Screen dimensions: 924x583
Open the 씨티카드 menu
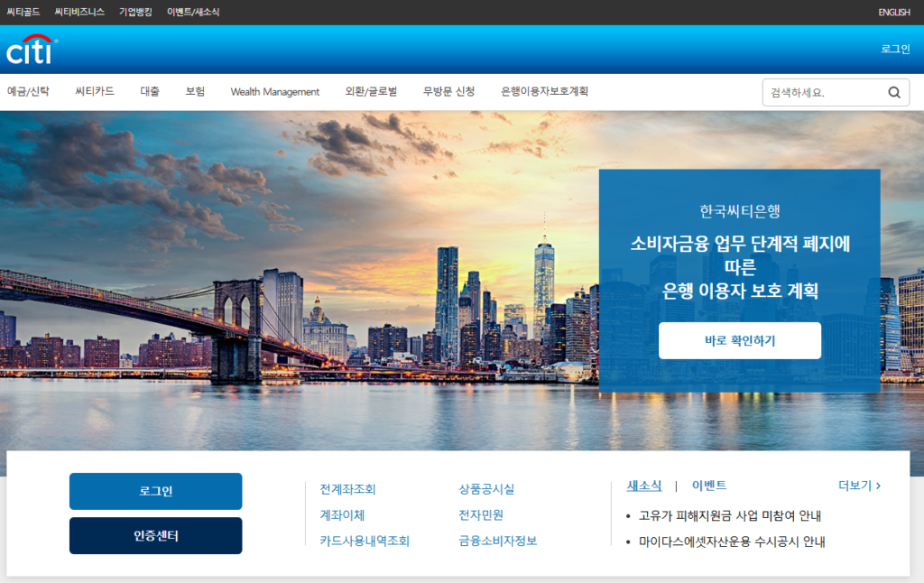point(94,91)
